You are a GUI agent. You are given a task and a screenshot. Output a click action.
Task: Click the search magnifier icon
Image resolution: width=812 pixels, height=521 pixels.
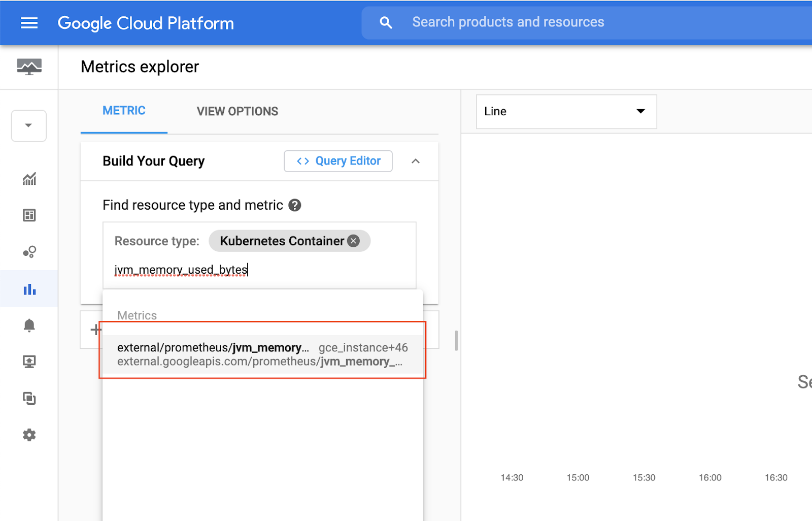click(386, 22)
